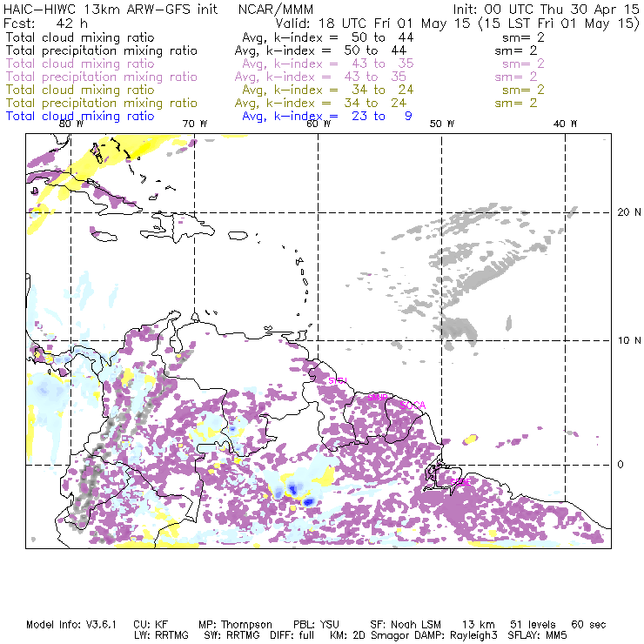Click the '40 W' longitude label
This screenshot has width=644, height=644.
click(565, 124)
